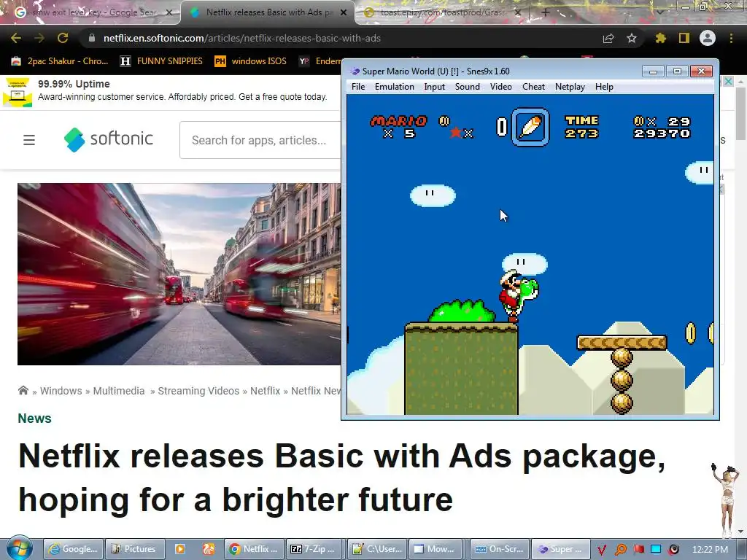Toggle Chrome side panel icon

coord(684,38)
